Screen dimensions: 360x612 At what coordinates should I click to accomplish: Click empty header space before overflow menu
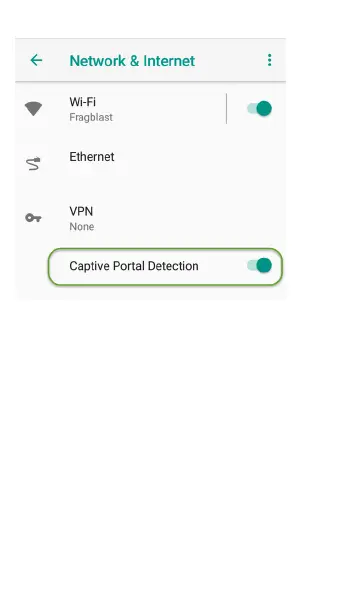tap(230, 60)
